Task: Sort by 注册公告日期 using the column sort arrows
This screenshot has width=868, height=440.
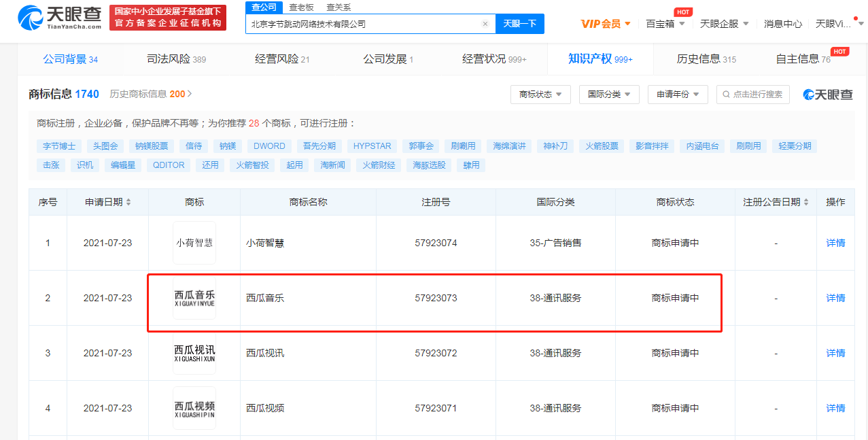Action: (806, 203)
